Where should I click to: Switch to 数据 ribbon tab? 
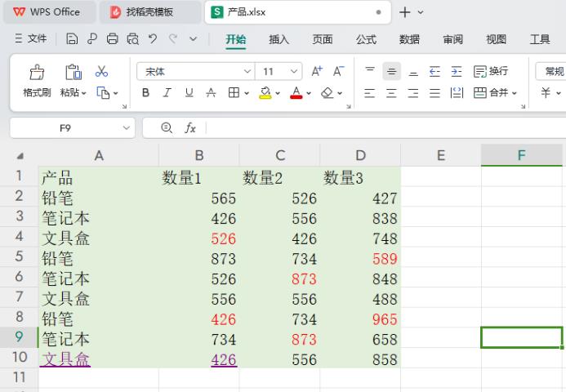click(409, 39)
